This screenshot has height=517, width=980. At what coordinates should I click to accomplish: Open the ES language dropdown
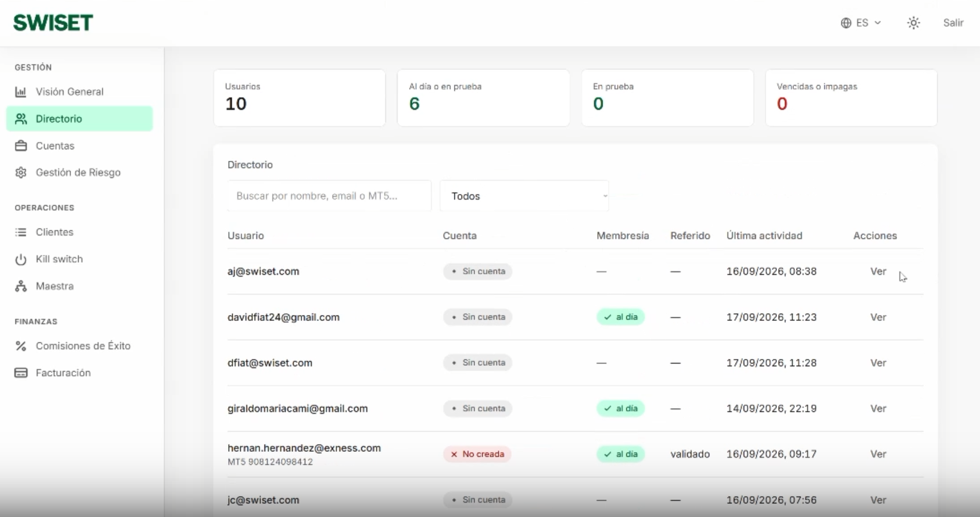[x=861, y=23]
